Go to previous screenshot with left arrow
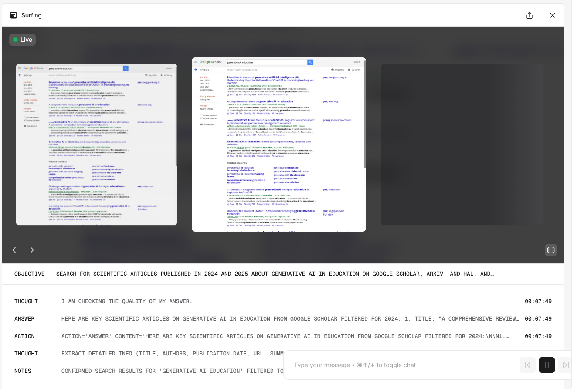The height and width of the screenshot is (392, 577). point(15,250)
